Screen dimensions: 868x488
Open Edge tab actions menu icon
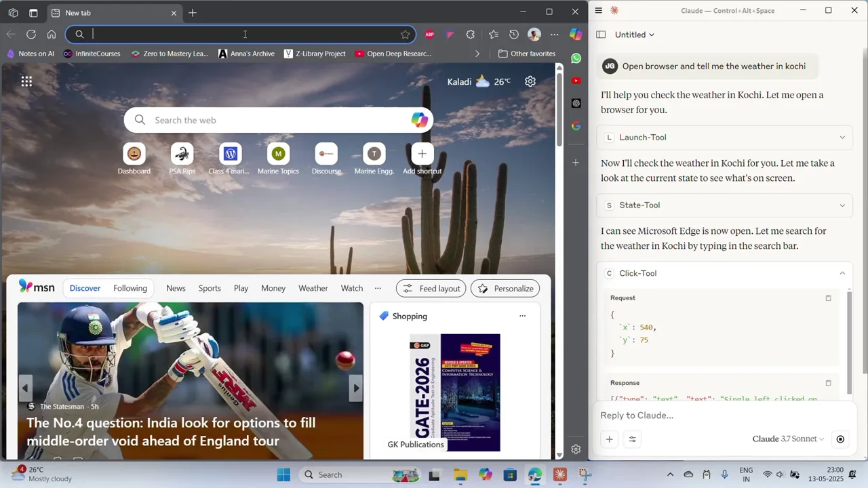click(x=33, y=12)
